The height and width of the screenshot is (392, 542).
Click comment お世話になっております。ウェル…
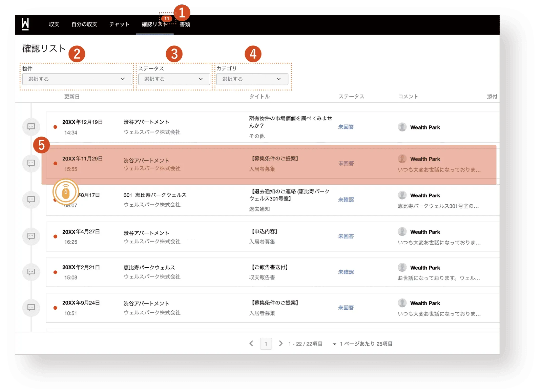pos(439,278)
